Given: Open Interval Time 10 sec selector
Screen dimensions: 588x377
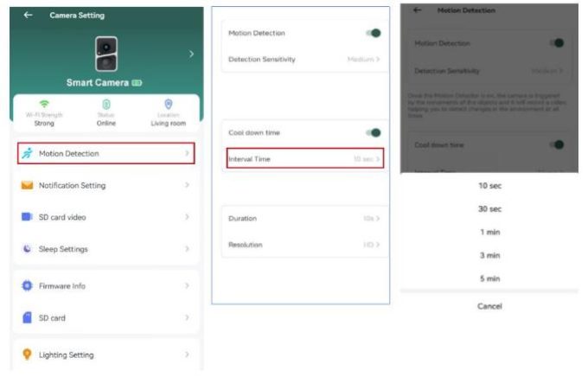Looking at the screenshot, I should 367,160.
